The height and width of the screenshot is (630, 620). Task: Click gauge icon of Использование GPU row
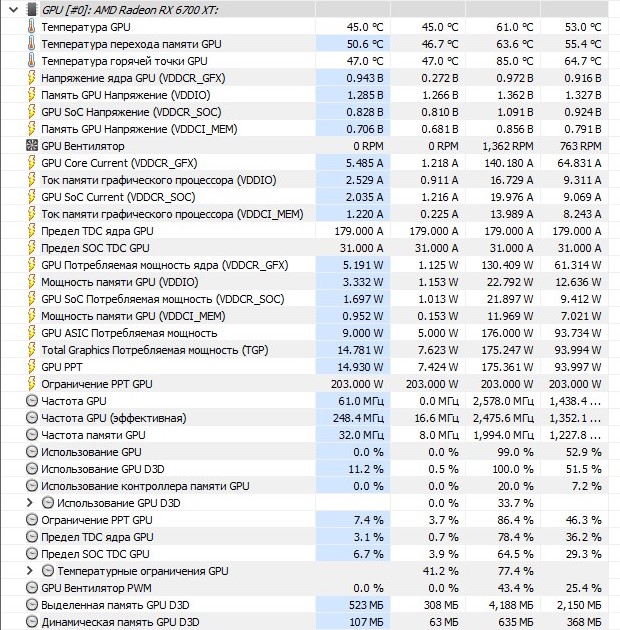pos(31,452)
